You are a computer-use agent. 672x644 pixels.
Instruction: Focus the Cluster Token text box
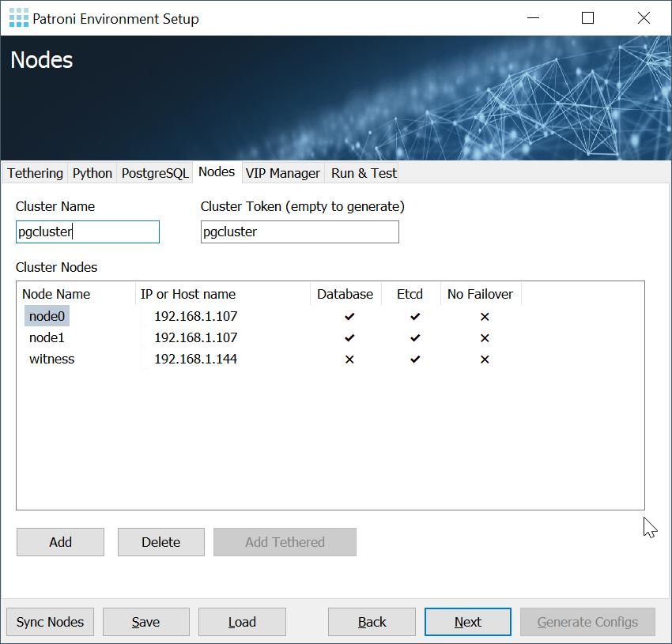299,232
